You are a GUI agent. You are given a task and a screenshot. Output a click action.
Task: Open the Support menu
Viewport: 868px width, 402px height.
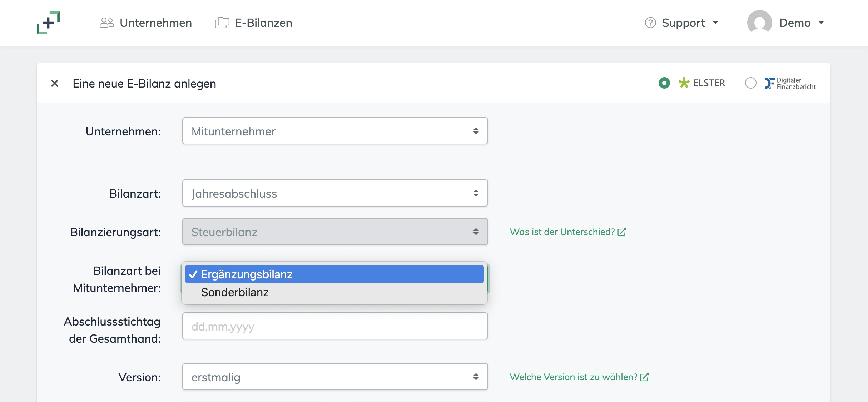point(683,23)
